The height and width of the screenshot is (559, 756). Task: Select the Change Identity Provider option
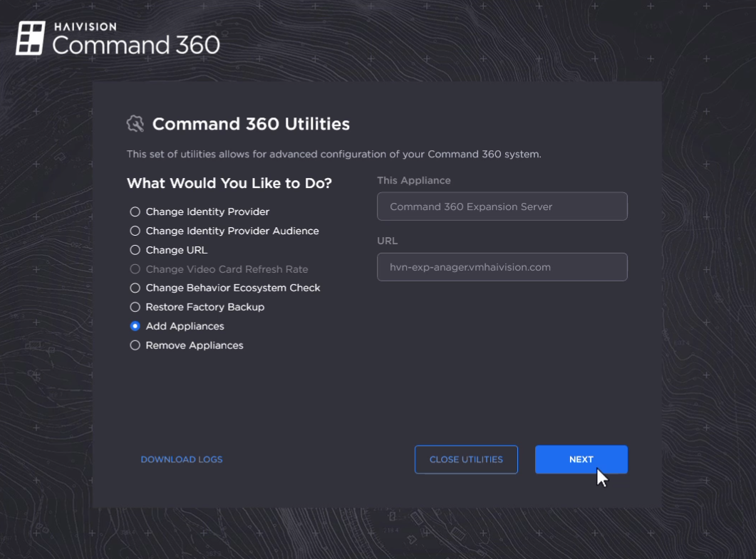[x=135, y=211]
